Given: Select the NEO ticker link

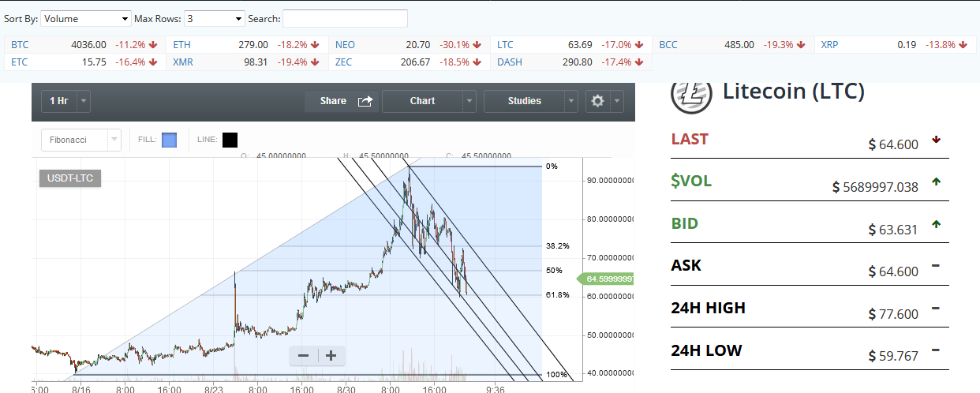Looking at the screenshot, I should click(x=345, y=45).
